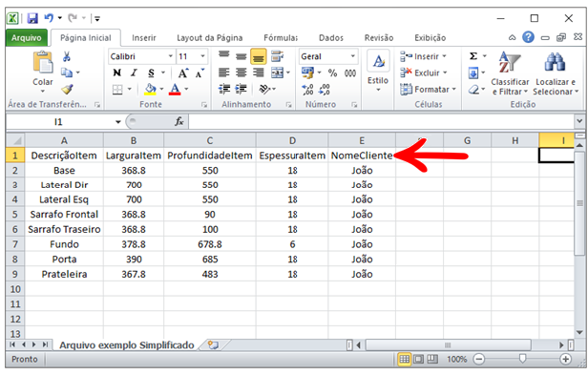
Task: Expand the formula bar
Action: 579,121
